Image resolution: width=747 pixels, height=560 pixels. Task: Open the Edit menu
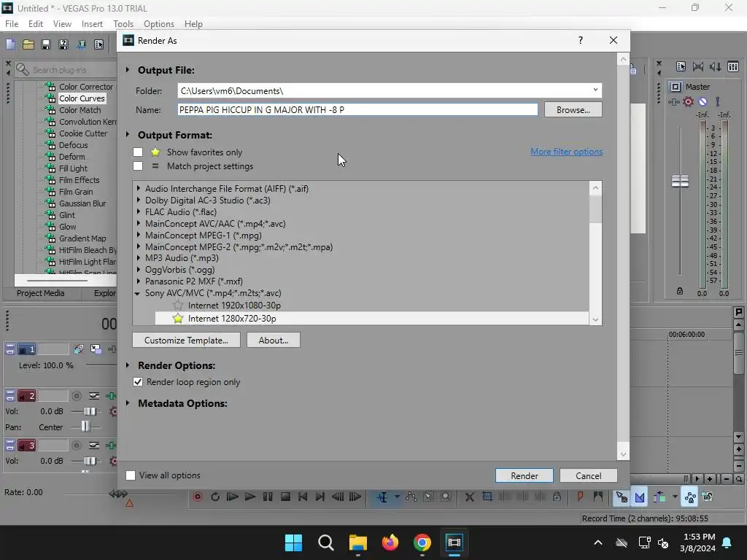36,24
